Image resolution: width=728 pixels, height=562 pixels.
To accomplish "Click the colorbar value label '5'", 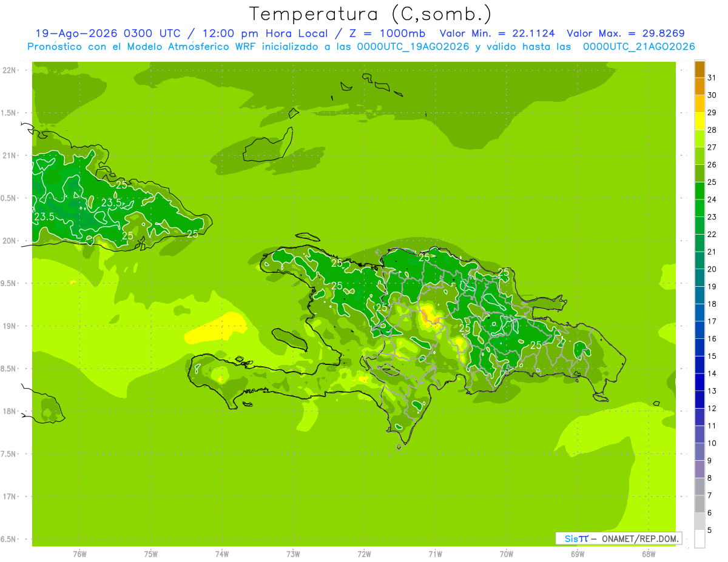I will (x=710, y=530).
